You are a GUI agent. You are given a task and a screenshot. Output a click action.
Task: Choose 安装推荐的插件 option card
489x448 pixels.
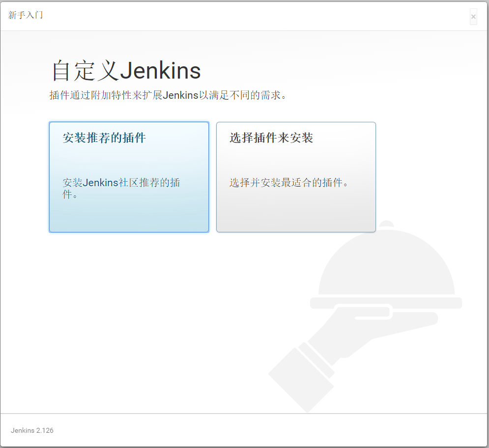[129, 177]
